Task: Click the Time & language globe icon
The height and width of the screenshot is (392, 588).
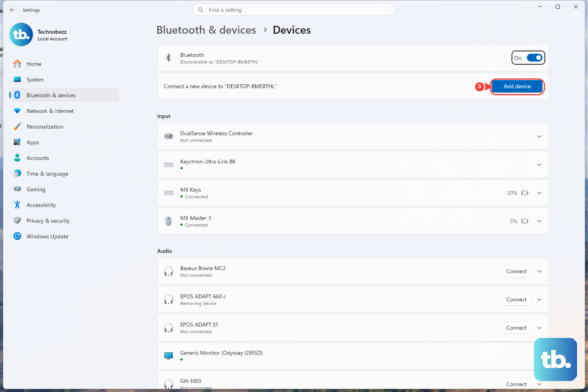Action: click(17, 173)
